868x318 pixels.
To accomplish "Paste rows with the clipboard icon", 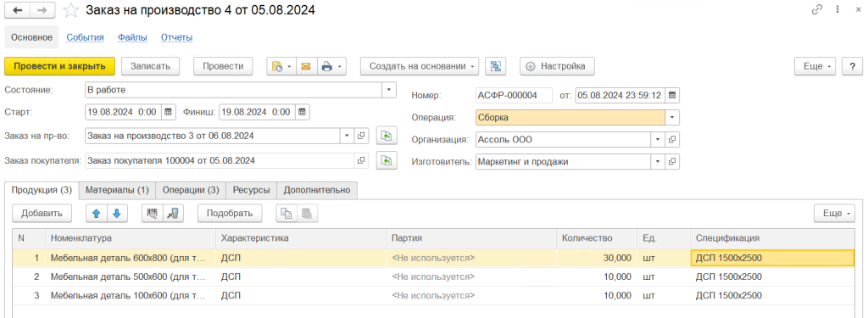I will (307, 214).
